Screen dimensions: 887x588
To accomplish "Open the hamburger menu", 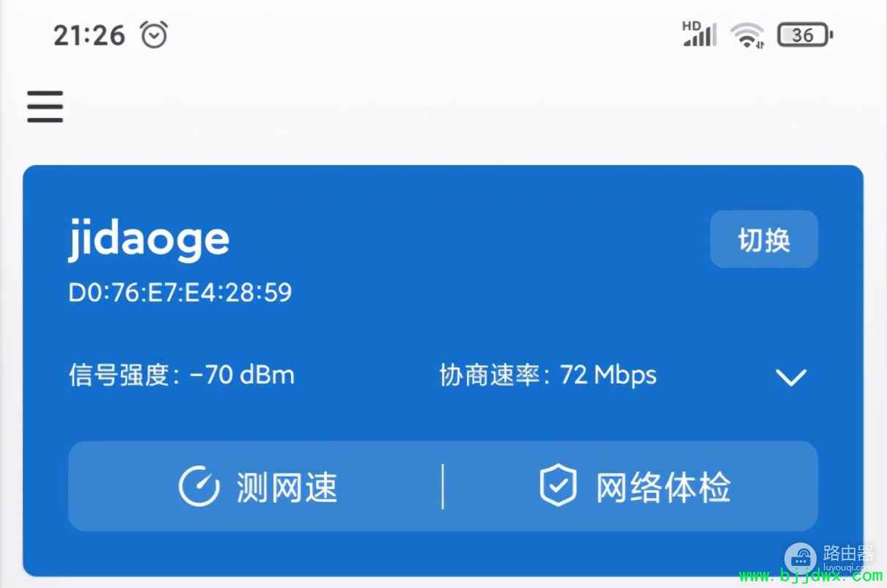I will pyautogui.click(x=45, y=107).
